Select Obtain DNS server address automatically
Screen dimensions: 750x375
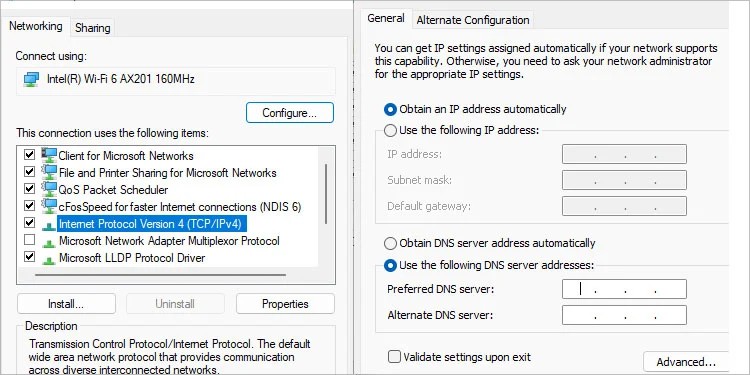tap(390, 243)
